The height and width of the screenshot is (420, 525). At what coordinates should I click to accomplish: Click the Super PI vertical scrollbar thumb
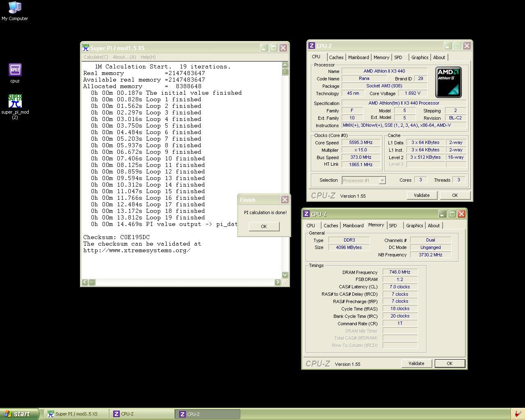point(285,72)
